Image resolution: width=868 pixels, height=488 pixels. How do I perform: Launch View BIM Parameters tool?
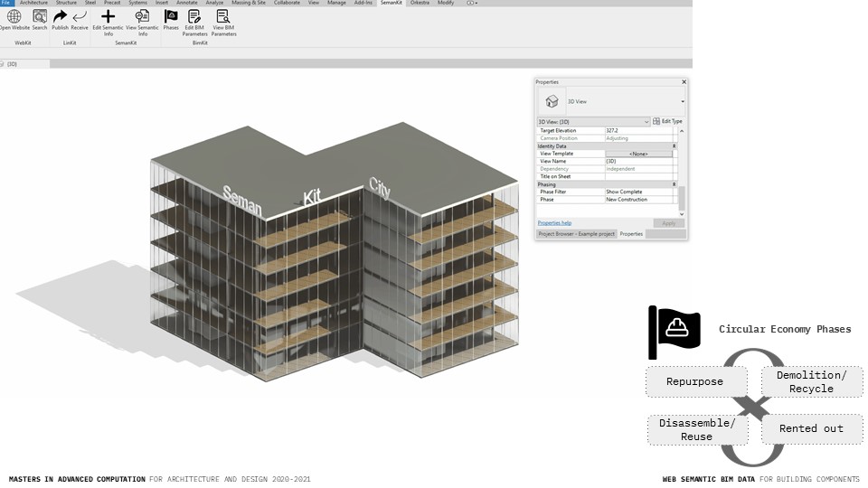[223, 17]
